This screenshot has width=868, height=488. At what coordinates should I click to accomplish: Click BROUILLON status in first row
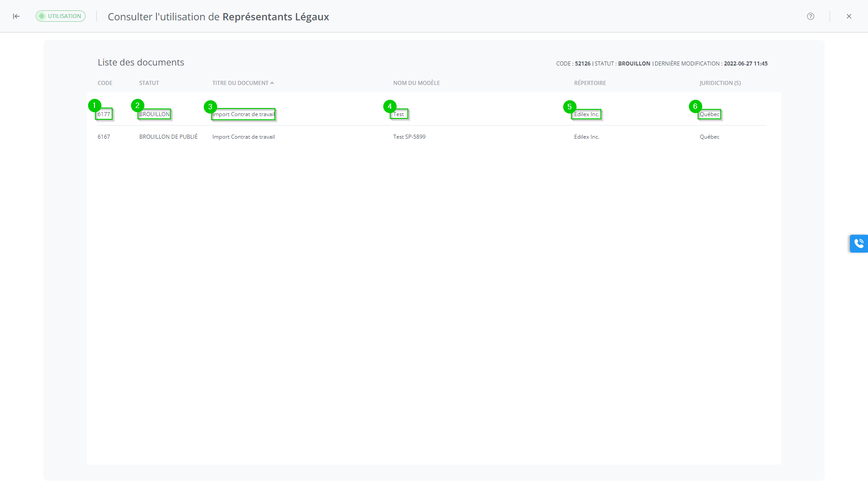155,114
